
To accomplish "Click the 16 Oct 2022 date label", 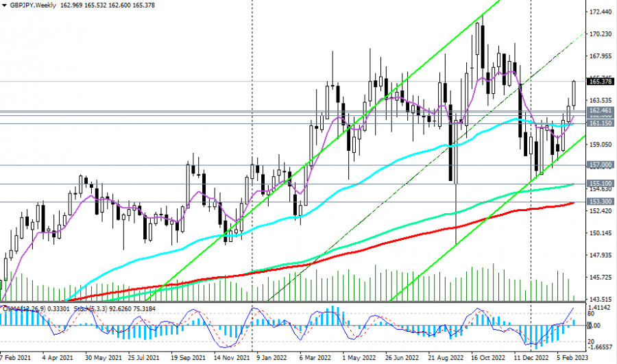I will point(488,358).
